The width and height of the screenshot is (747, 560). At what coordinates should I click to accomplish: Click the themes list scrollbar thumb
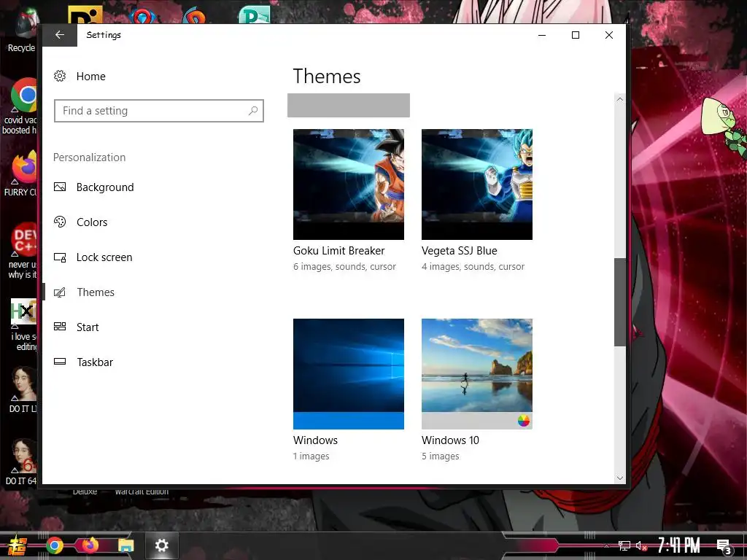[x=619, y=302]
